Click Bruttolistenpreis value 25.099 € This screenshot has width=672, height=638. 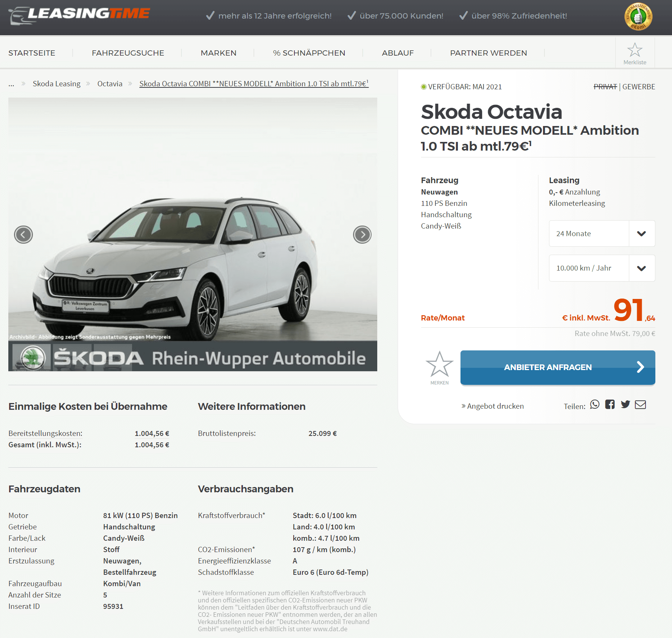tap(322, 433)
